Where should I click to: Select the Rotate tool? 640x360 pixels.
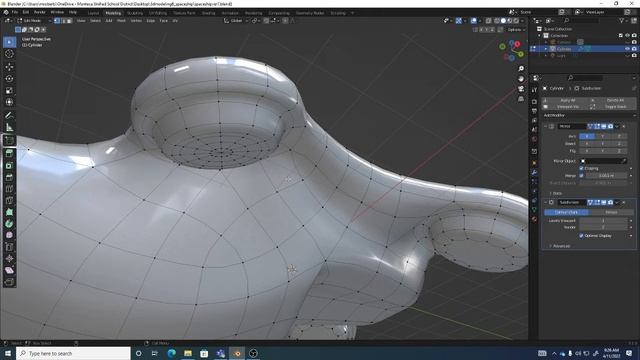[9, 78]
